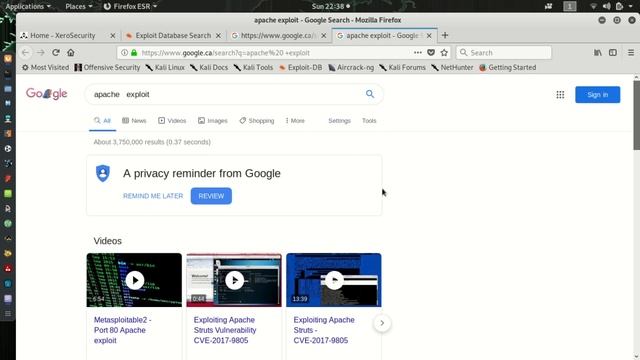640x360 pixels.
Task: Click the forward navigation arrow
Action: pyautogui.click(x=40, y=52)
